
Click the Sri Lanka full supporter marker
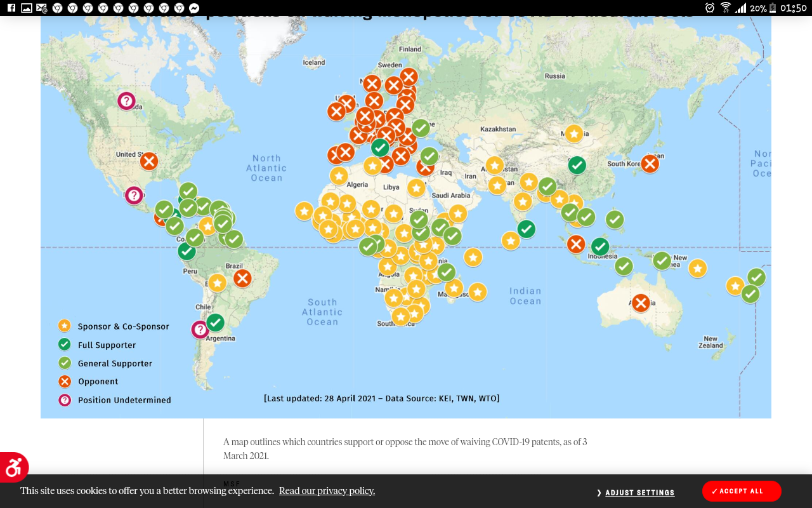click(526, 229)
